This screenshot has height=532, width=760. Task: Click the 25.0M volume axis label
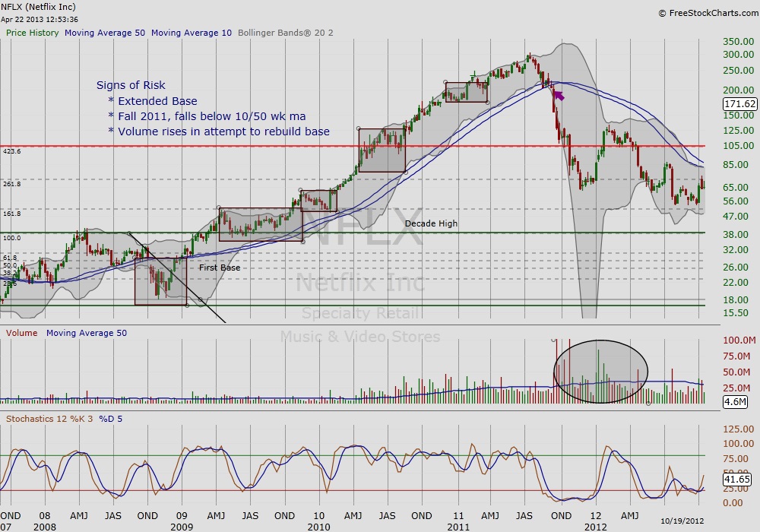736,388
